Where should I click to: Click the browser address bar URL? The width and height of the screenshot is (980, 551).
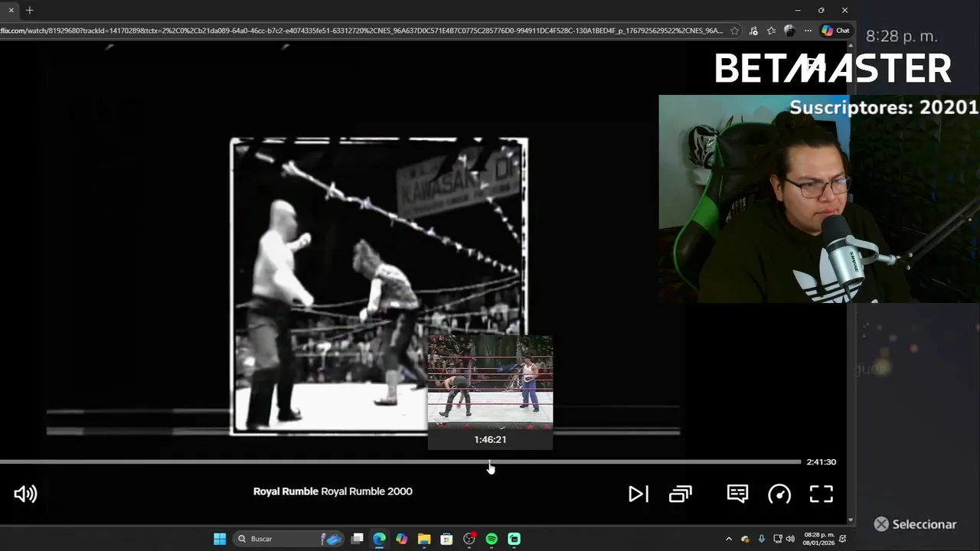click(x=360, y=31)
